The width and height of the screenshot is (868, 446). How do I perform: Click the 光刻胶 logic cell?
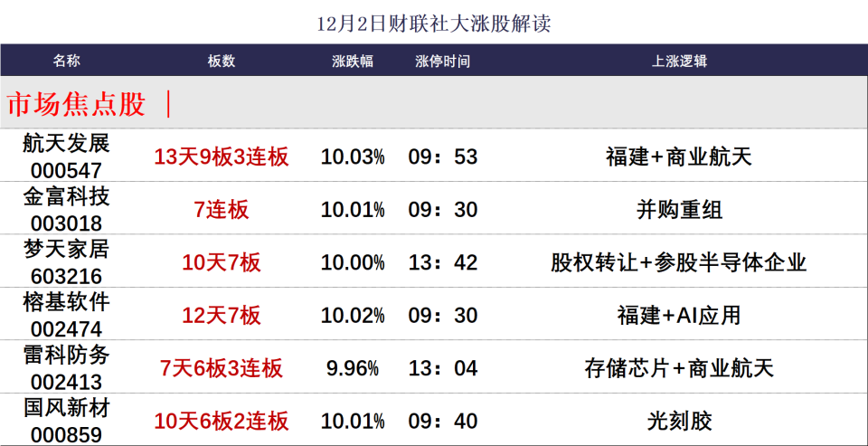[x=679, y=421]
